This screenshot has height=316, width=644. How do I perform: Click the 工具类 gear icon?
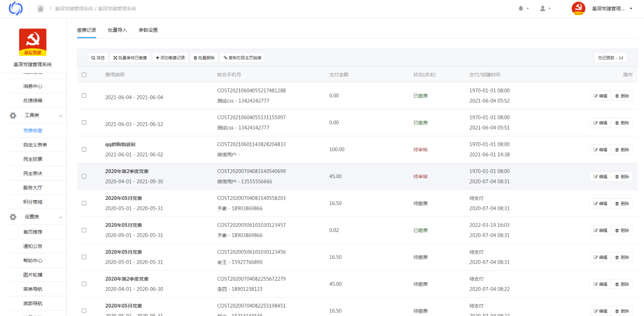(13, 116)
